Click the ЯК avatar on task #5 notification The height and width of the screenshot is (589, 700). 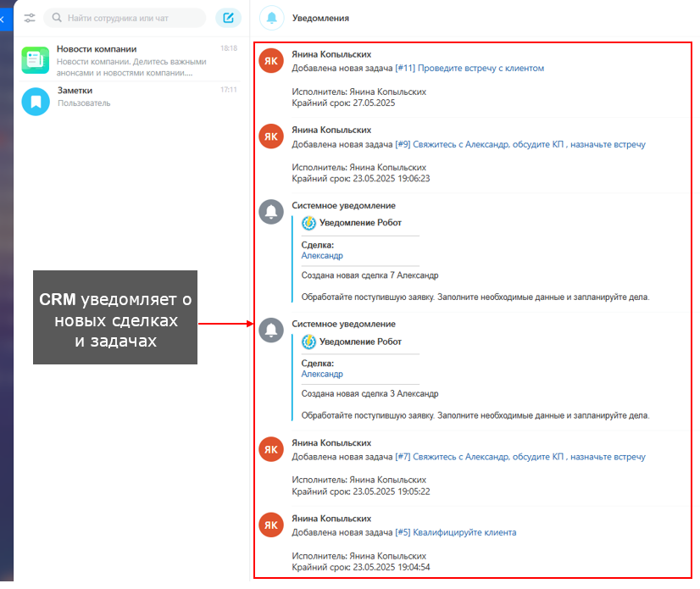pyautogui.click(x=271, y=525)
